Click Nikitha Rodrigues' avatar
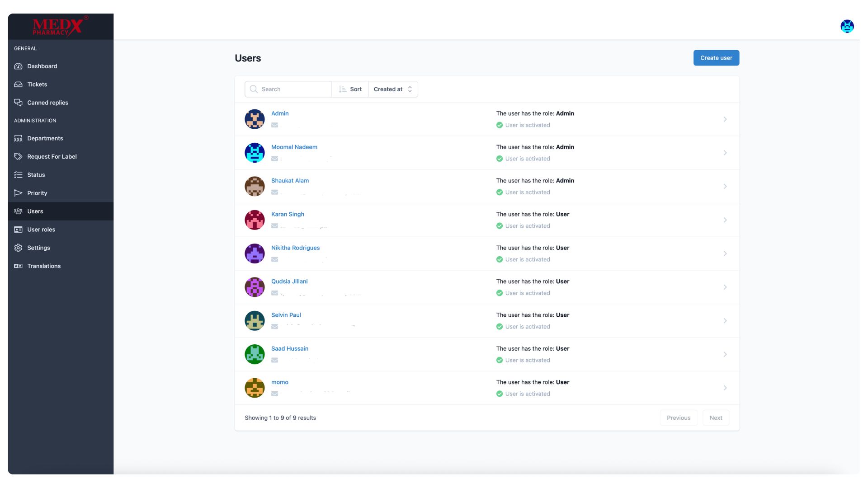This screenshot has height=488, width=868. [x=255, y=253]
